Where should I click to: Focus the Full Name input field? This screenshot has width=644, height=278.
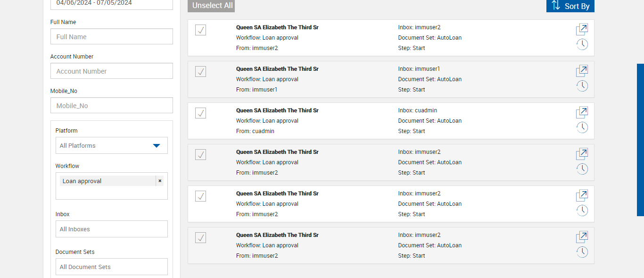(111, 36)
